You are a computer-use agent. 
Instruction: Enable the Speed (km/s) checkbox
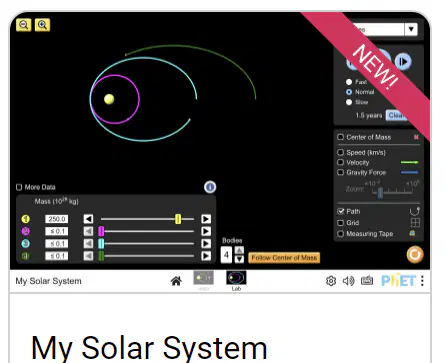point(340,152)
